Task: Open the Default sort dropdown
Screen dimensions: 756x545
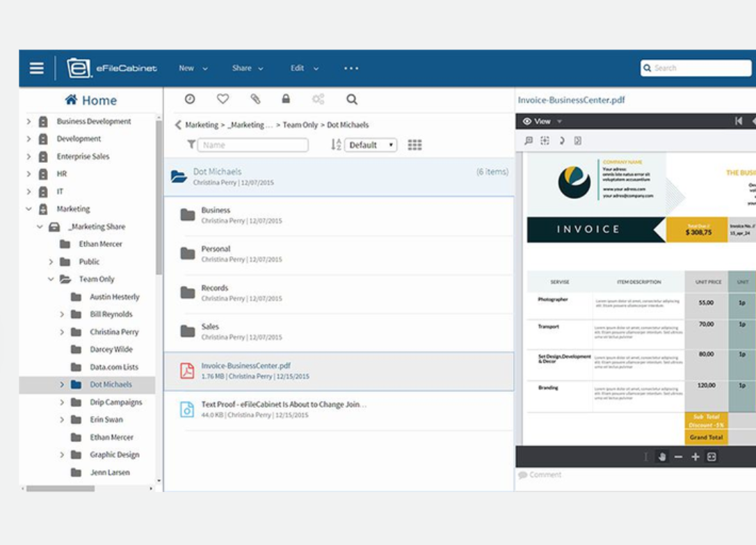Action: (x=371, y=145)
